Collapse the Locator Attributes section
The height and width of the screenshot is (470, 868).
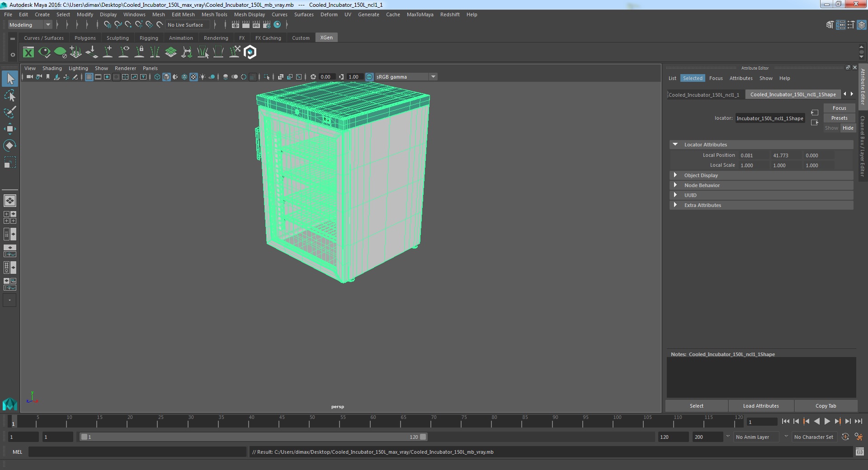(675, 145)
